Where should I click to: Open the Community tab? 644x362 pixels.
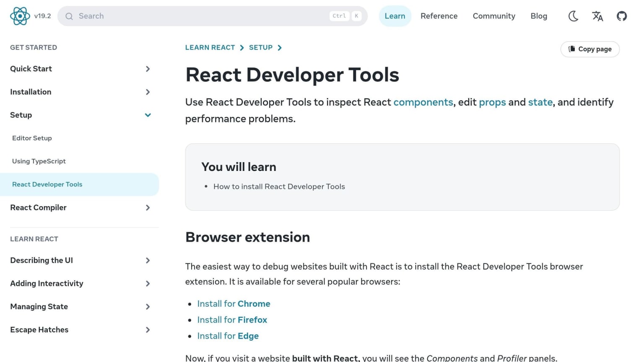[494, 16]
